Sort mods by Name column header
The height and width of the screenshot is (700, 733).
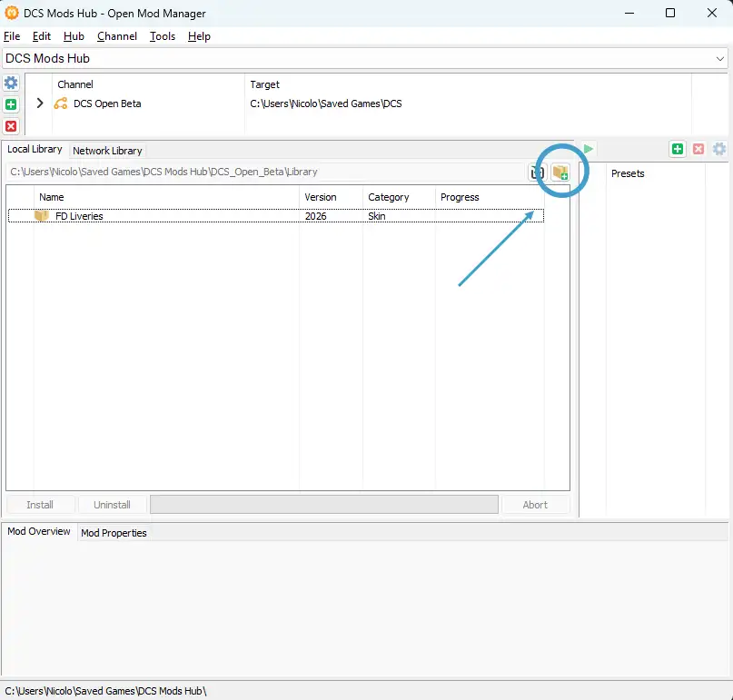point(166,197)
